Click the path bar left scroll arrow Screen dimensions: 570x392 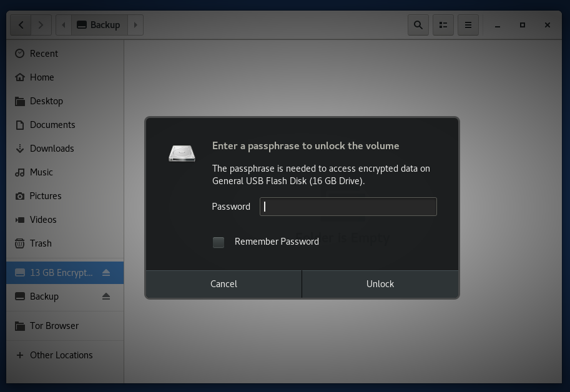(64, 25)
